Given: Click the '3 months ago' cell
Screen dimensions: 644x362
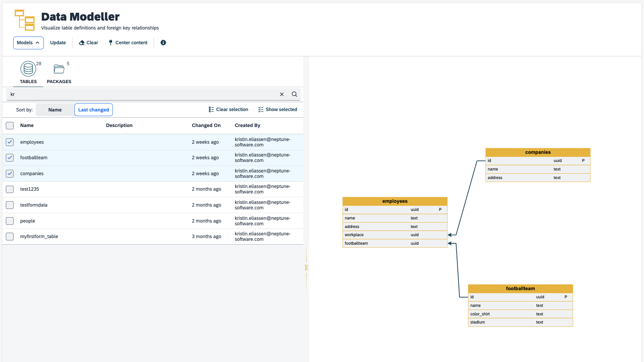Looking at the screenshot, I should click(206, 237).
